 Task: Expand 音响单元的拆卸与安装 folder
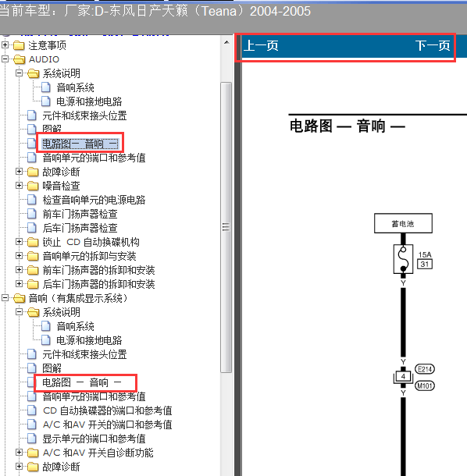pyautogui.click(x=19, y=256)
